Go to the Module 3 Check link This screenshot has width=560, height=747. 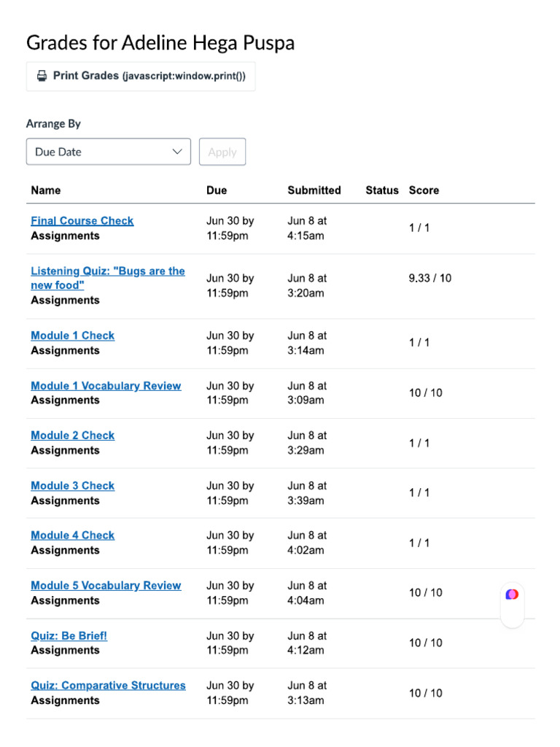pyautogui.click(x=72, y=486)
